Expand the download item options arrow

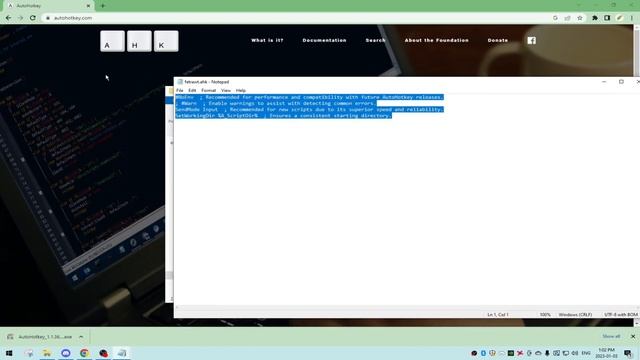pos(81,337)
